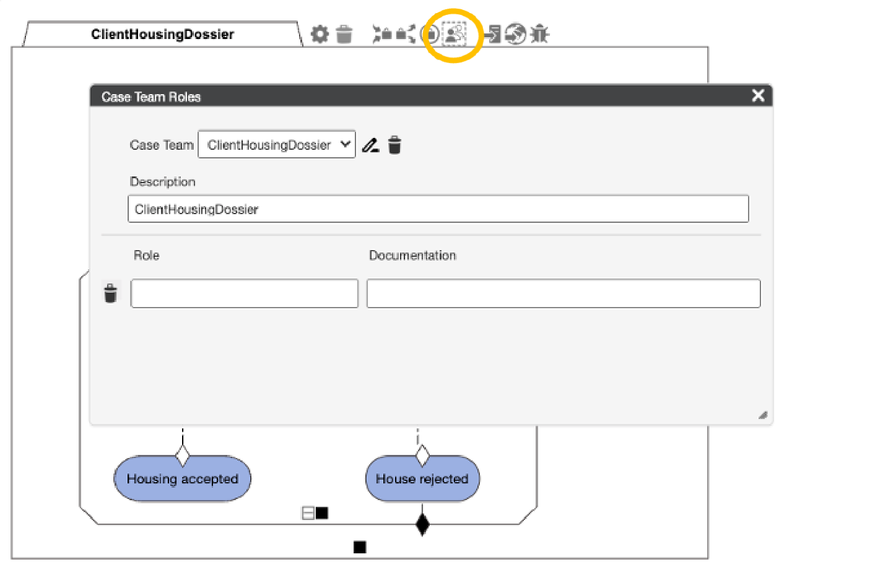Click the deploy icon with arrow into server
The height and width of the screenshot is (588, 870).
coord(492,34)
